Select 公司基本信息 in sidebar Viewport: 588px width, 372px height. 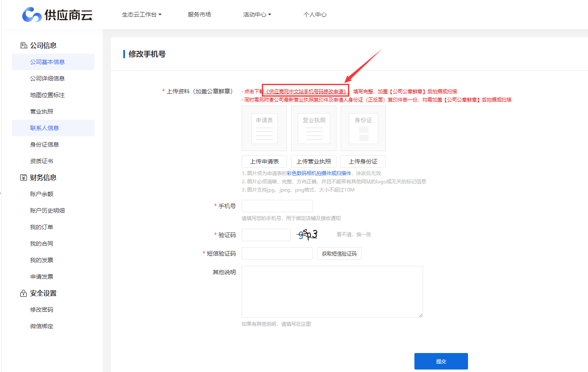click(x=53, y=62)
